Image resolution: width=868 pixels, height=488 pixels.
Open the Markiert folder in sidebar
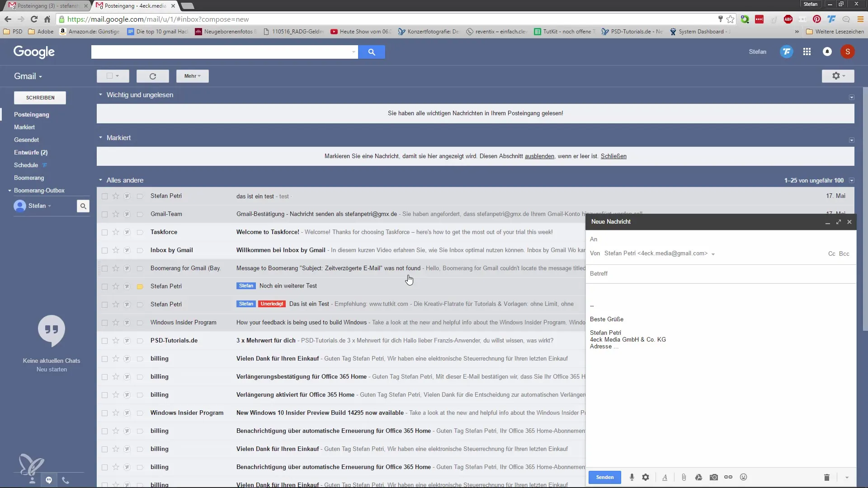click(24, 127)
